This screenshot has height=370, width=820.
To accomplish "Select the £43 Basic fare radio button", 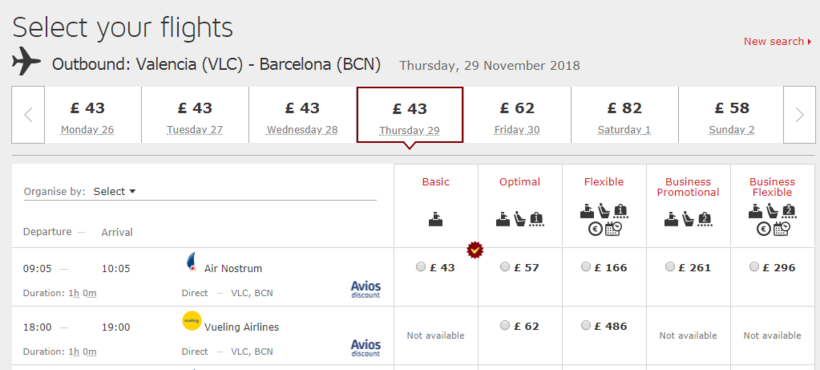I will point(420,267).
